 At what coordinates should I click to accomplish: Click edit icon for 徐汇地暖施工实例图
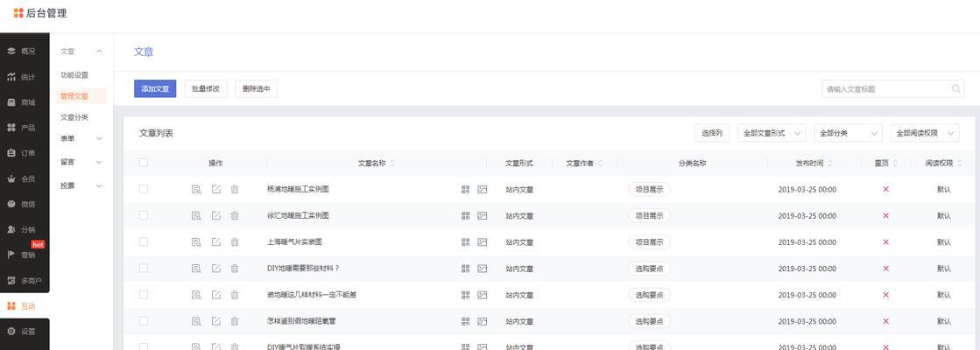pyautogui.click(x=215, y=215)
